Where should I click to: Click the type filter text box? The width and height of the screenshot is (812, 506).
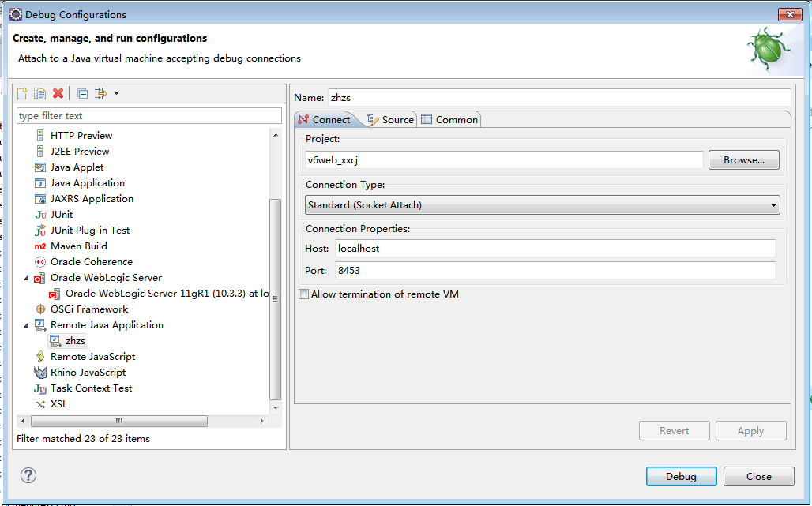(x=149, y=116)
